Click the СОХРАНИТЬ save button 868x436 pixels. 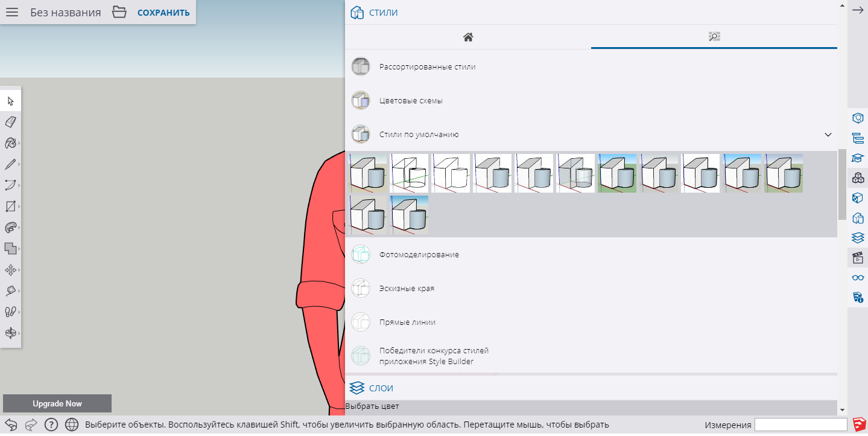point(163,13)
